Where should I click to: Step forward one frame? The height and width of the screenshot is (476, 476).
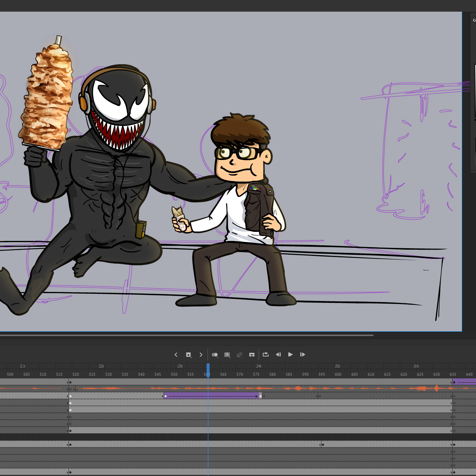[303, 354]
